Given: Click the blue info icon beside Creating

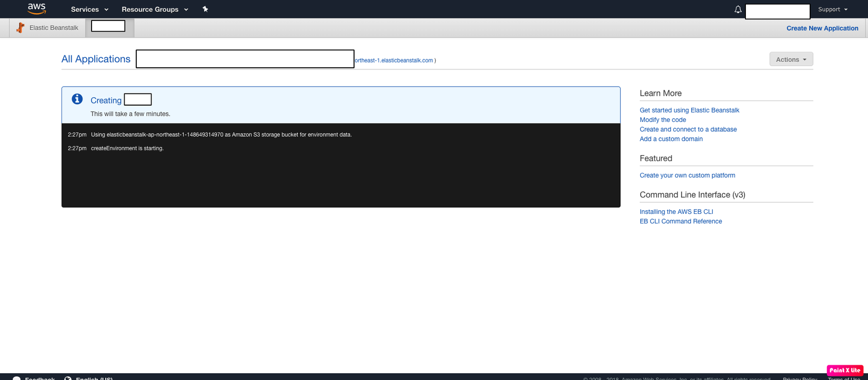Looking at the screenshot, I should [x=77, y=99].
